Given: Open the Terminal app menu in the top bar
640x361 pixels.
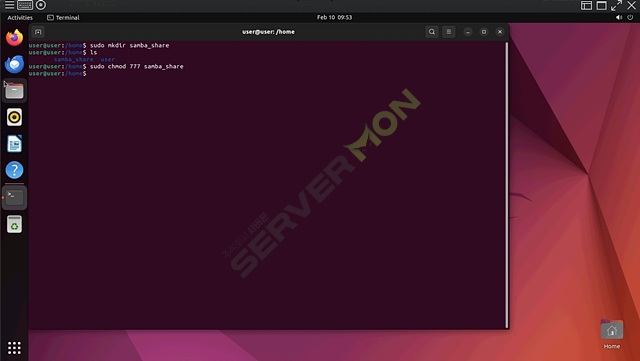Looking at the screenshot, I should click(63, 18).
